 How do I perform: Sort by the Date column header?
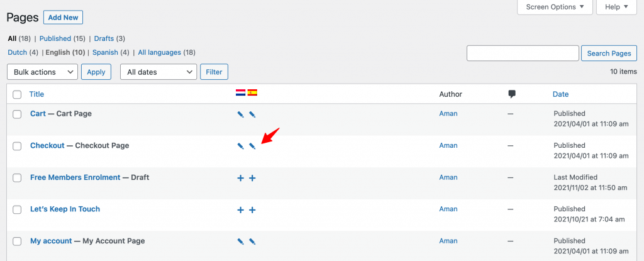point(560,94)
